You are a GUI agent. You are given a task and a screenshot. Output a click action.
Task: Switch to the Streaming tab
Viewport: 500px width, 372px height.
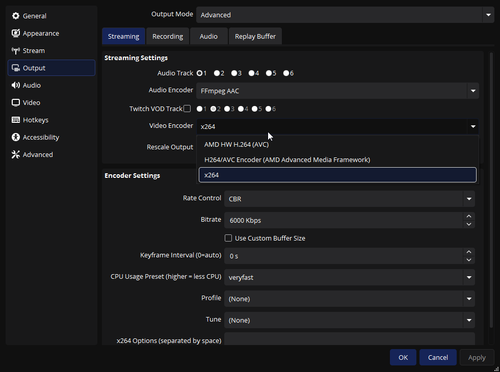(x=123, y=36)
